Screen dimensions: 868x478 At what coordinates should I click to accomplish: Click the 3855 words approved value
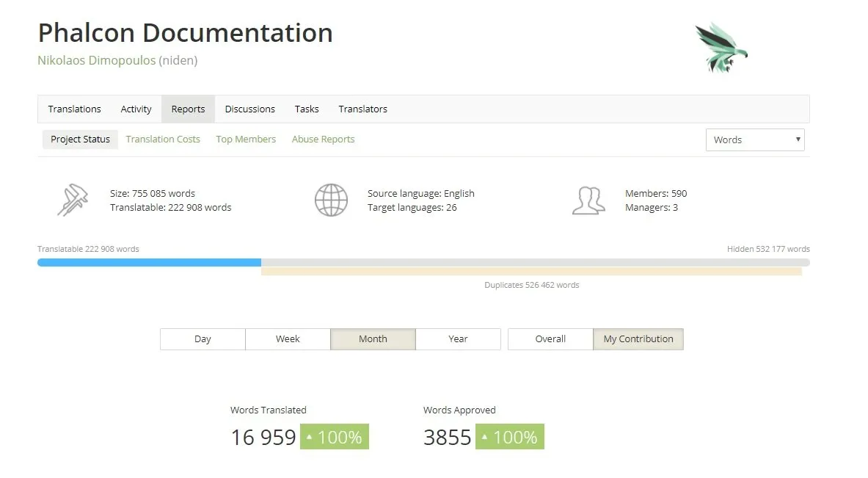(448, 438)
